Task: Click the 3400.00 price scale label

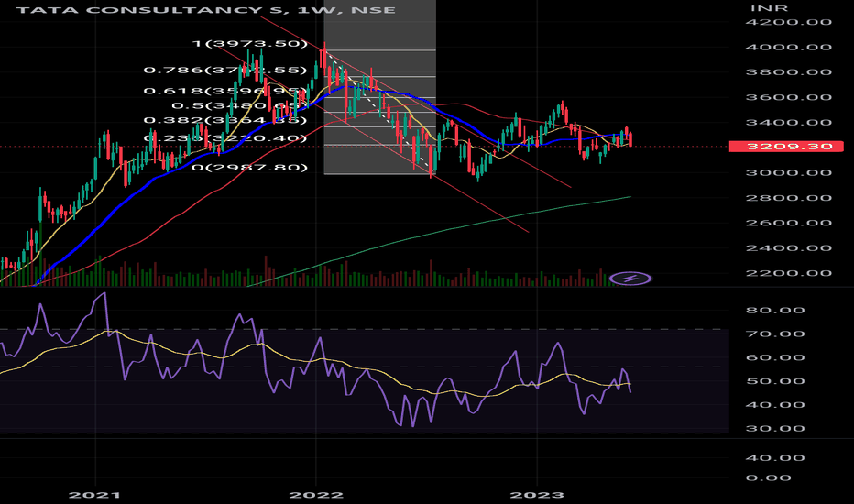Action: pos(789,122)
